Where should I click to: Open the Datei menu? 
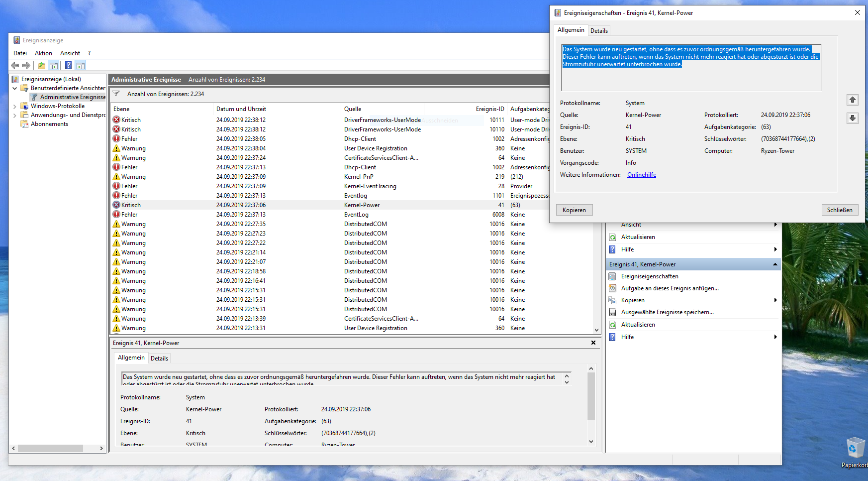click(x=20, y=53)
